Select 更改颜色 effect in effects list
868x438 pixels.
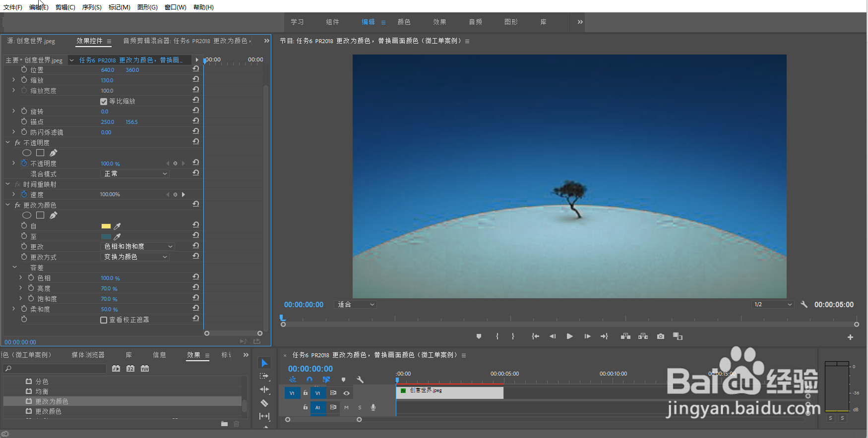(x=48, y=412)
